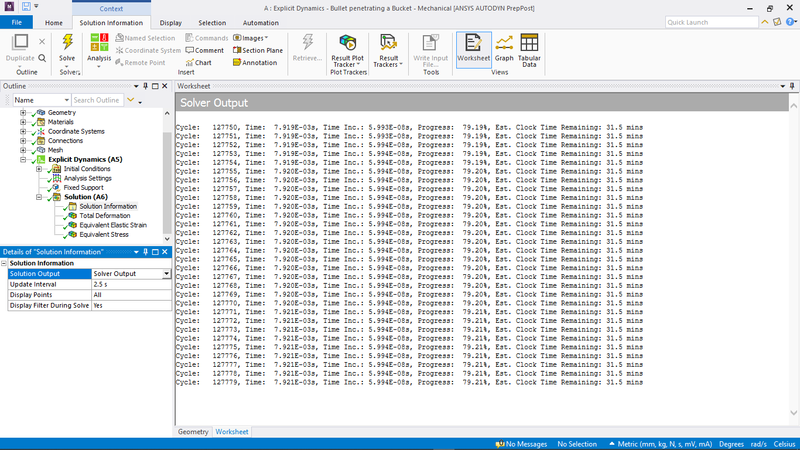Open the Solver Output dropdown in Details
The height and width of the screenshot is (450, 800).
[x=166, y=274]
